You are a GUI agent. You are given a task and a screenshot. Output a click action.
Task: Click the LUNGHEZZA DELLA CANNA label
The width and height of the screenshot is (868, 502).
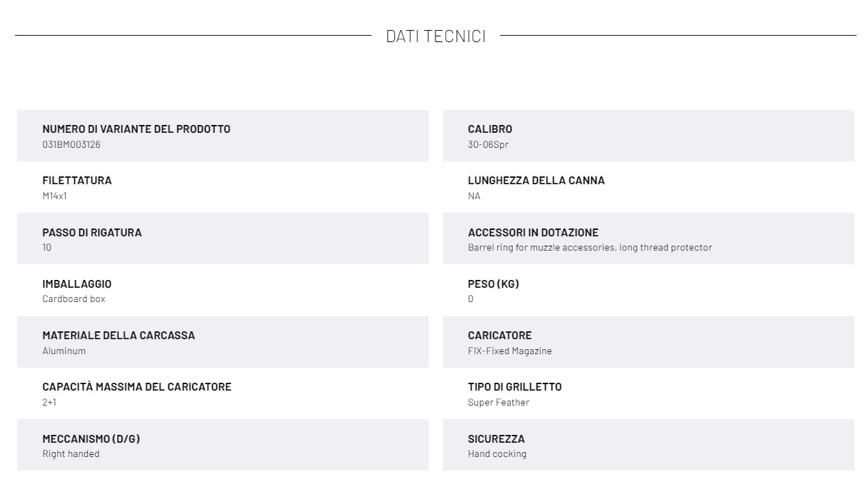pyautogui.click(x=537, y=181)
